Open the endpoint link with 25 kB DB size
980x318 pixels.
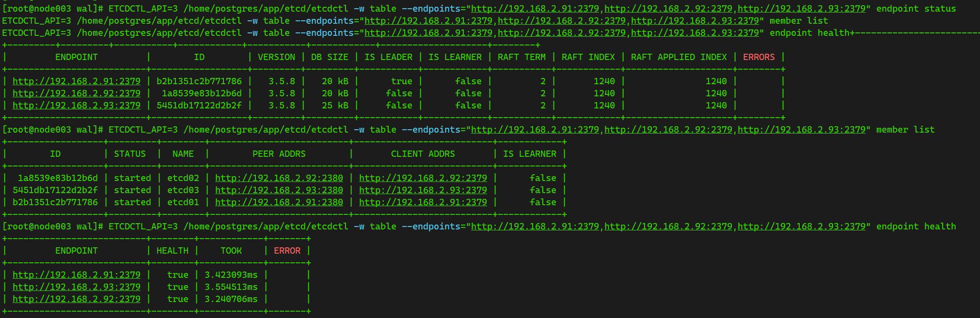click(77, 106)
